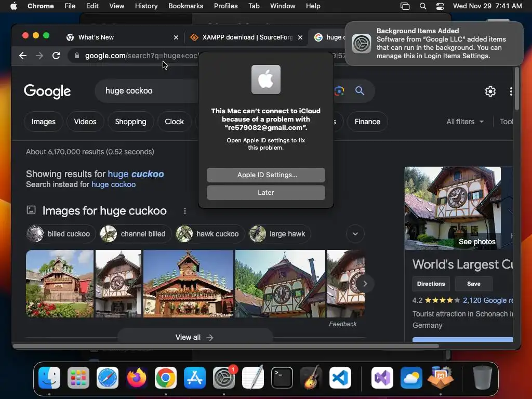Open the Profiles menu
Screen dimensions: 532x399
tap(225, 6)
